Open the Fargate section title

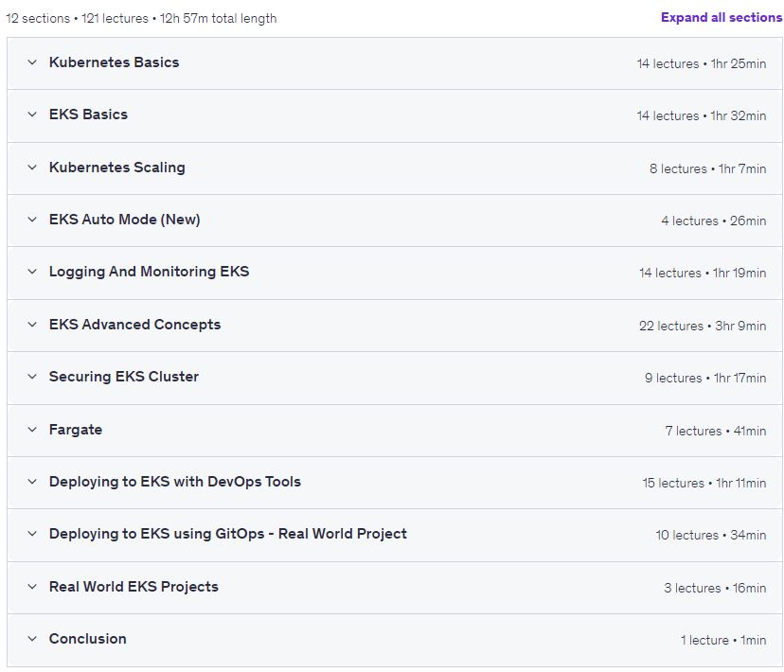(76, 430)
